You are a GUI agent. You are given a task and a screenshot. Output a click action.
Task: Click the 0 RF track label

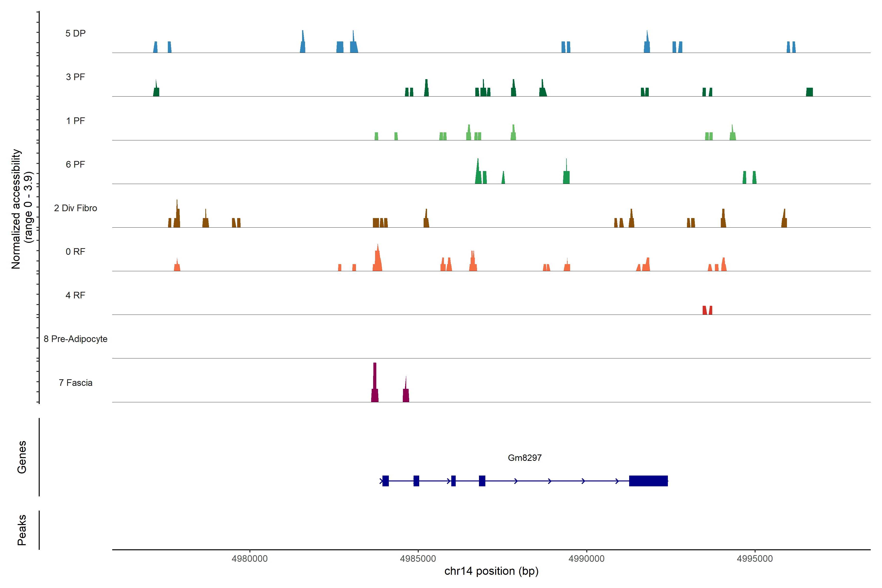[x=75, y=252]
